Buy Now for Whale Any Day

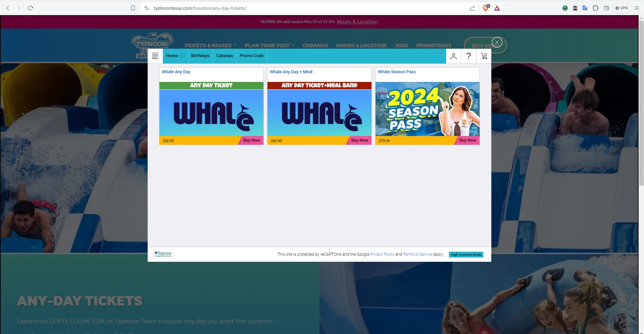click(x=251, y=140)
